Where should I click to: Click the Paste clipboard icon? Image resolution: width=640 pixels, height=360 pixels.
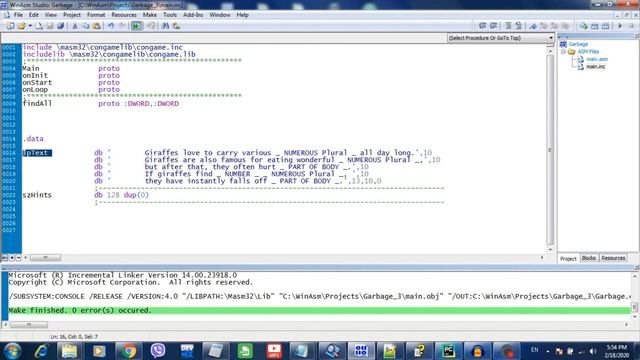(97, 26)
